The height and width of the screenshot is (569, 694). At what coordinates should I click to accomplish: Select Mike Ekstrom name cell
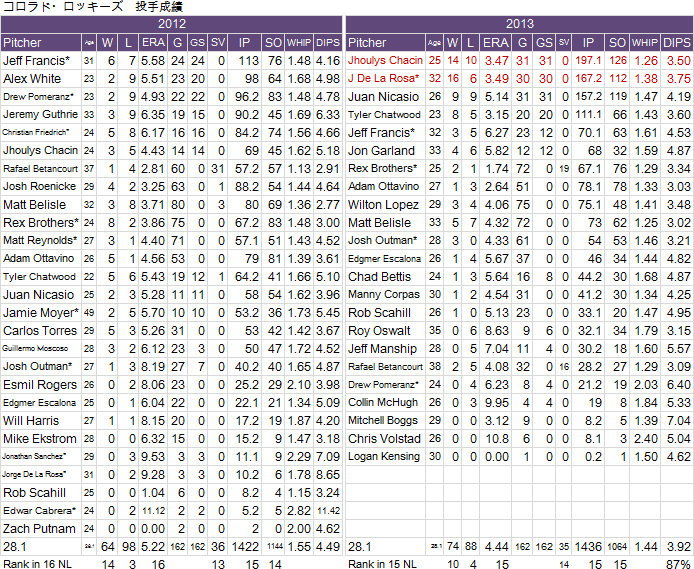click(40, 439)
